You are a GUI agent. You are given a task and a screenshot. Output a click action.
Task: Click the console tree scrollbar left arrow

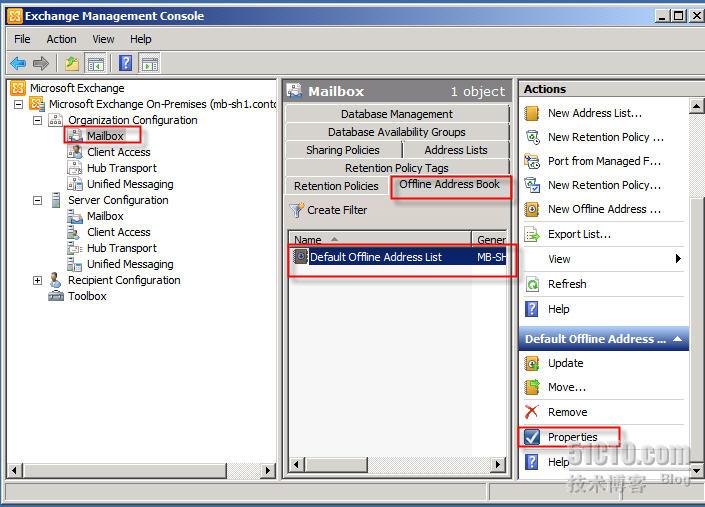(x=15, y=471)
